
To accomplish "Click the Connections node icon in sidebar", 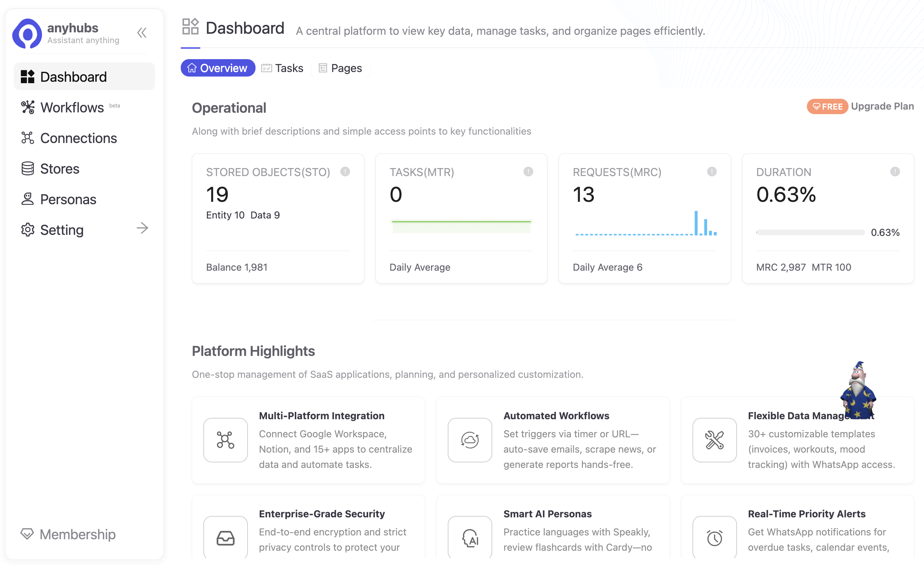I will pos(28,138).
